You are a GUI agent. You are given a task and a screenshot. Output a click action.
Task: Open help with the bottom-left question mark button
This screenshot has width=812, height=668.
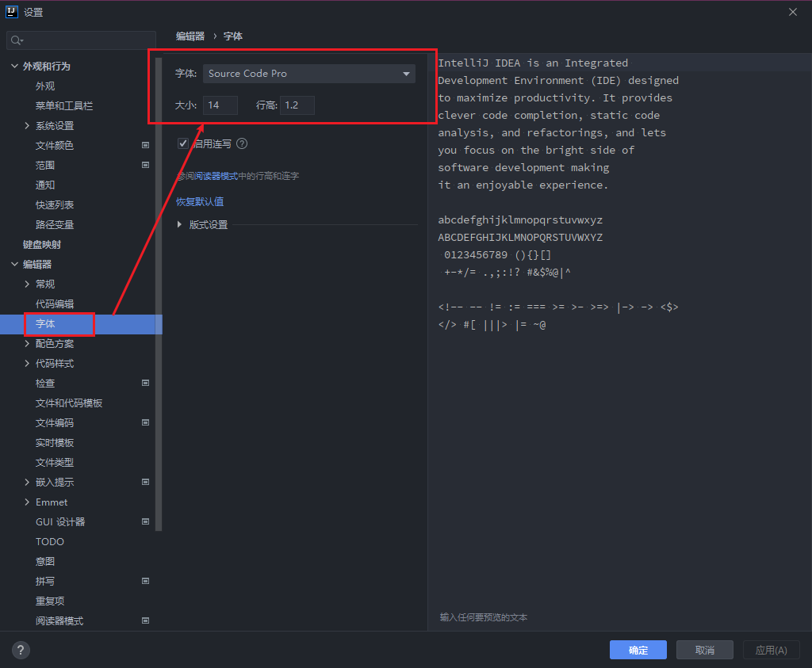tap(21, 650)
